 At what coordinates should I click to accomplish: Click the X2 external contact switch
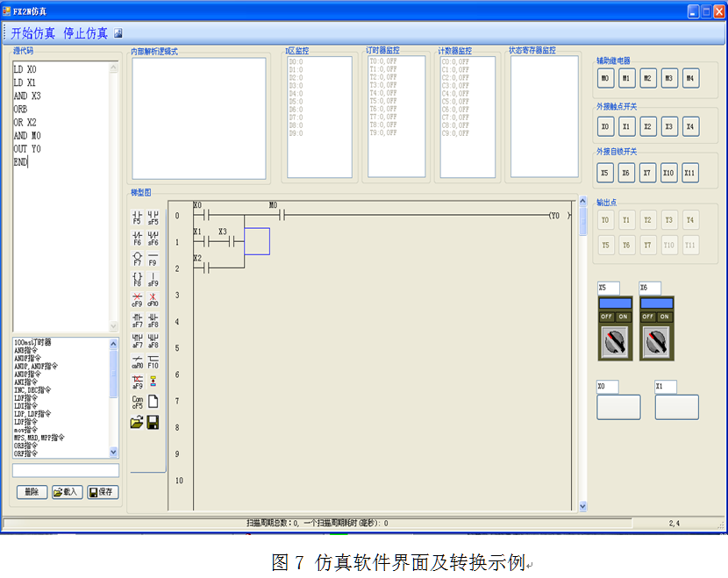pos(647,126)
